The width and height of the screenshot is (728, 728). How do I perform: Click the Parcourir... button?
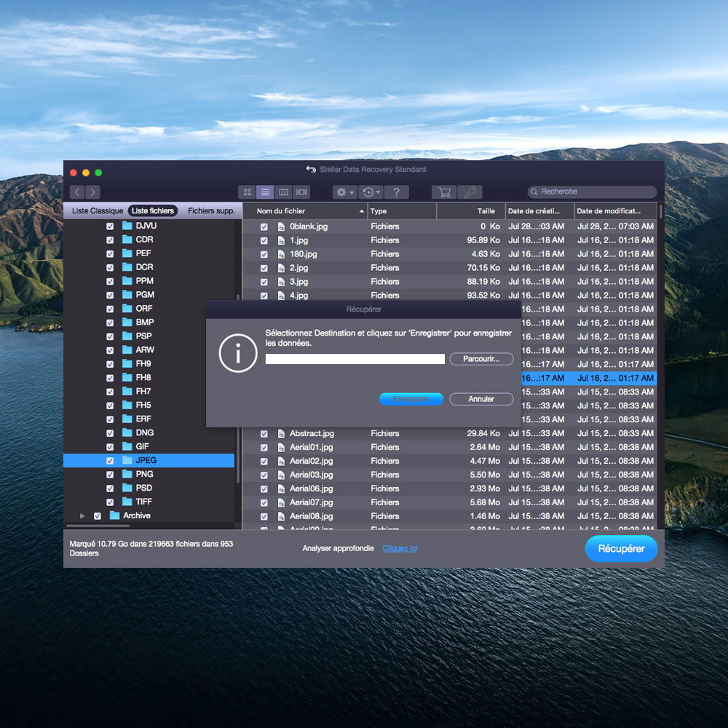point(481,360)
